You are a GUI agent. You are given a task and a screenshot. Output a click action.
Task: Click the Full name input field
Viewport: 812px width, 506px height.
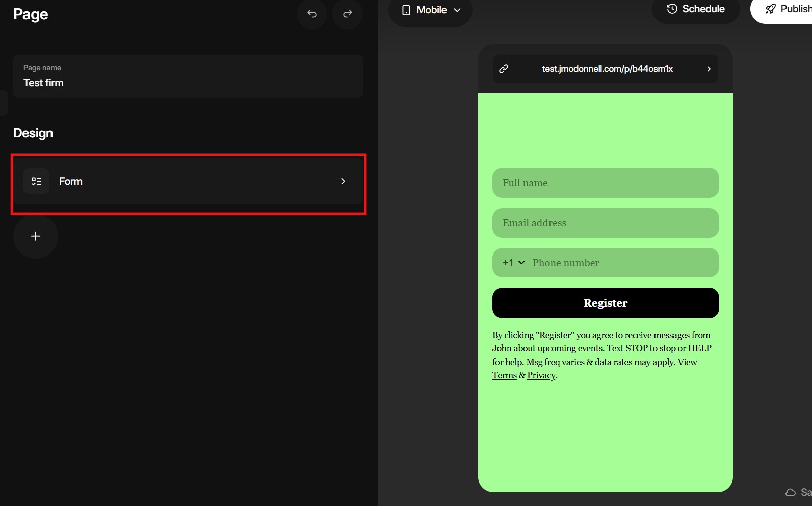(x=606, y=183)
